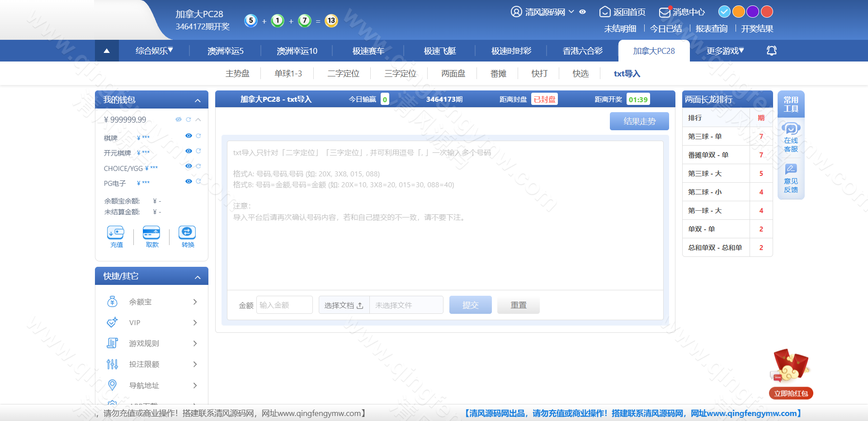Image resolution: width=868 pixels, height=421 pixels.
Task: Open the 开奖结果 link
Action: 757,28
